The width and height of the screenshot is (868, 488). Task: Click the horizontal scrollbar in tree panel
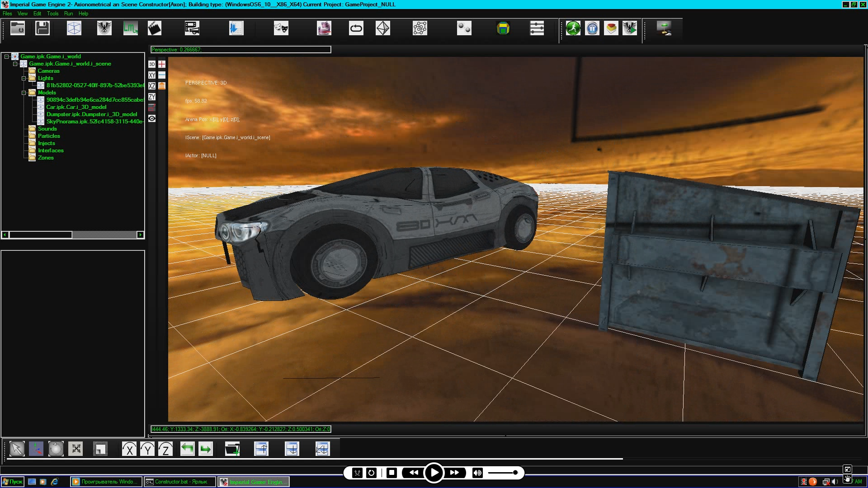(x=73, y=235)
